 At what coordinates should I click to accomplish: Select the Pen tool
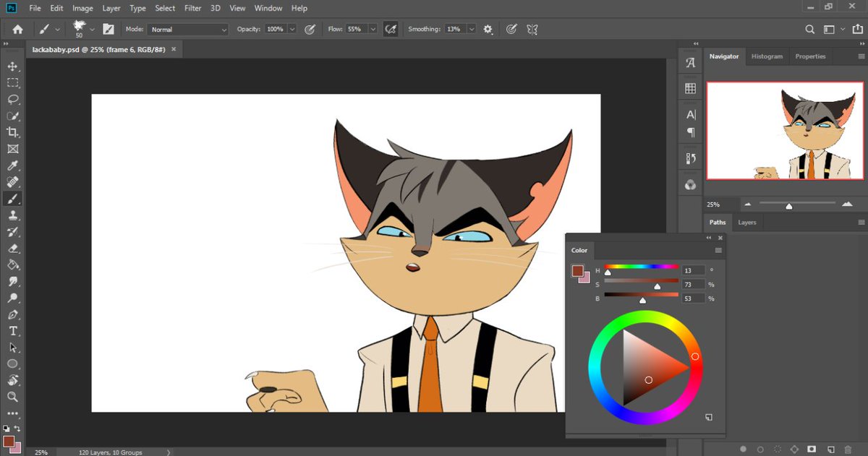coord(12,314)
